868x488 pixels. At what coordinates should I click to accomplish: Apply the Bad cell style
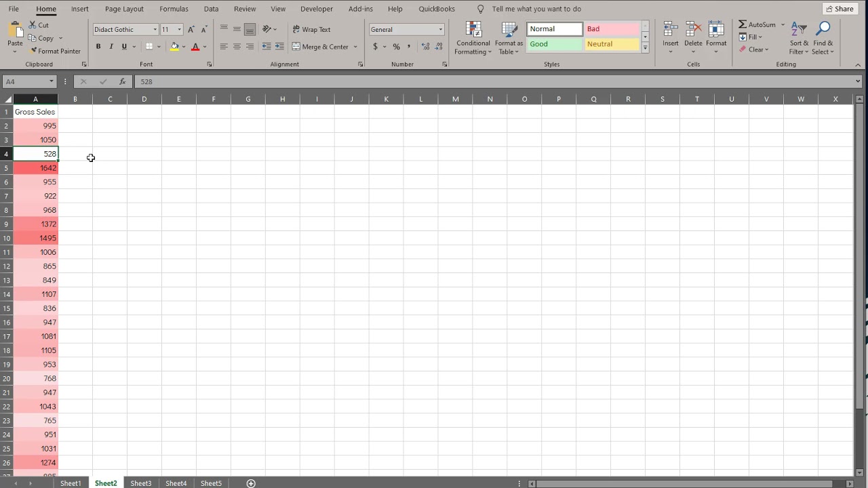click(x=612, y=29)
